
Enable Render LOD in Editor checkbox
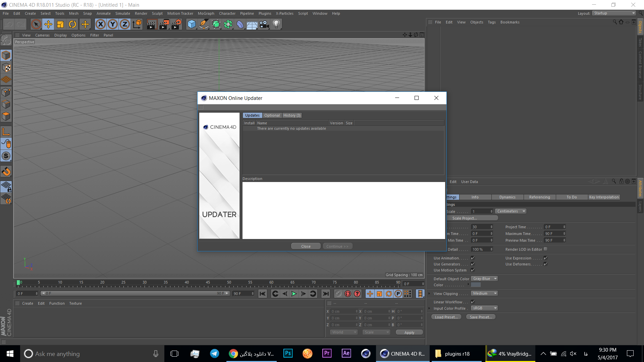pos(545,249)
